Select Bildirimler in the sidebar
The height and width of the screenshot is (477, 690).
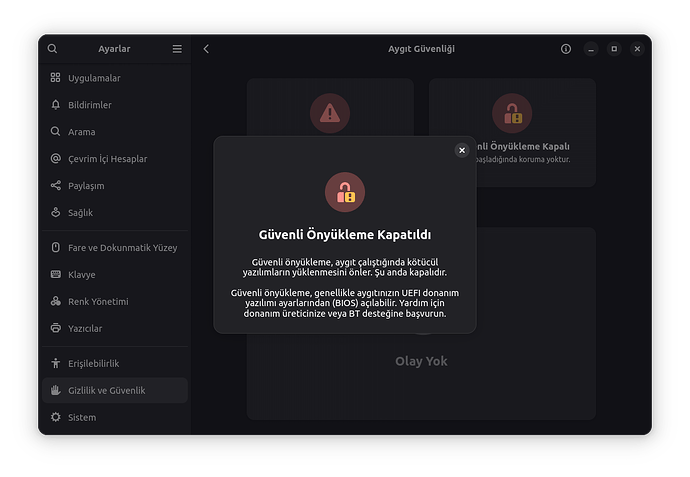[90, 105]
